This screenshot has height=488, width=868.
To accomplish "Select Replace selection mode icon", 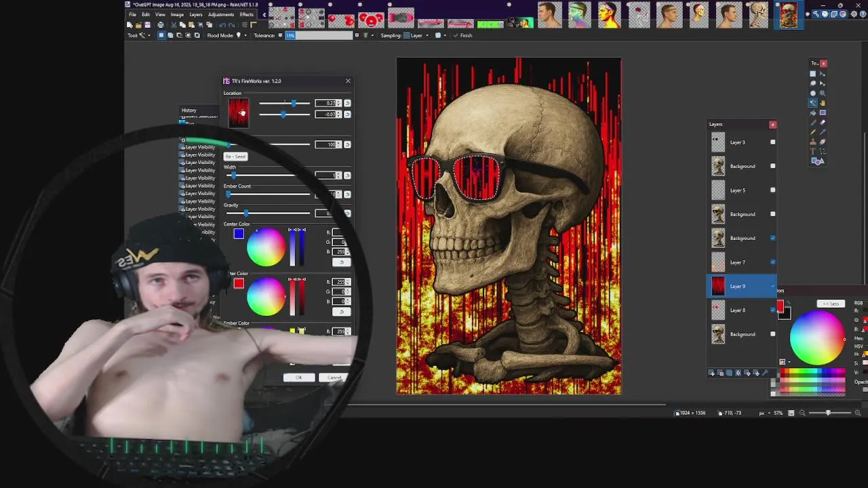I will (x=161, y=35).
